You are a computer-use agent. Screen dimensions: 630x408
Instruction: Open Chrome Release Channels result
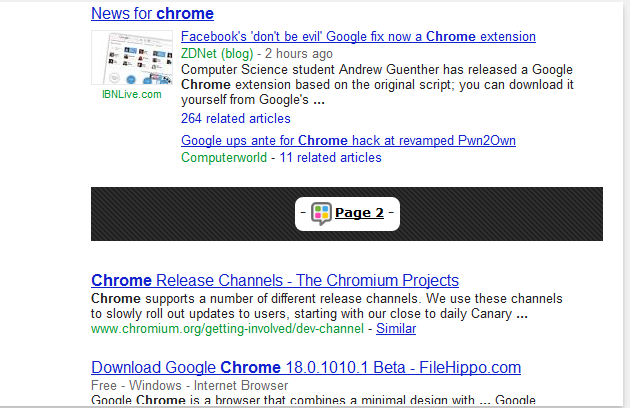click(274, 280)
